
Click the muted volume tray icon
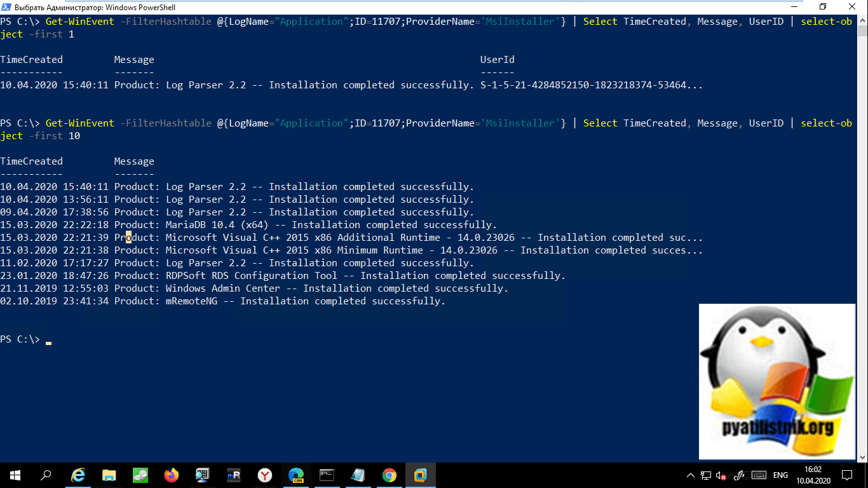(x=722, y=475)
